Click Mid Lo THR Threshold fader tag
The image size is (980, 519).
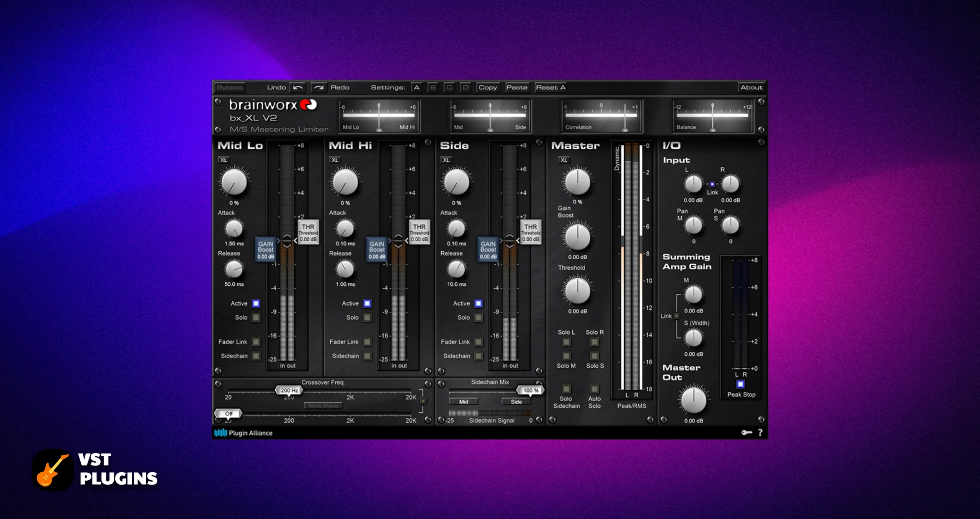308,232
